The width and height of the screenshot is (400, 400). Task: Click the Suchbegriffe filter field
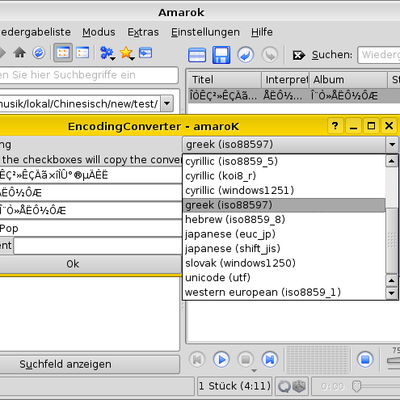click(89, 75)
